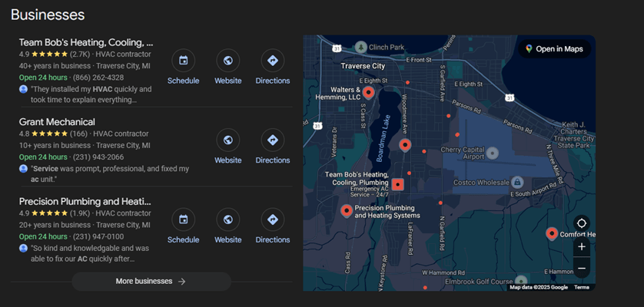Click Clinch Park map marker
Screen dimensions: 644x307
[x=361, y=47]
